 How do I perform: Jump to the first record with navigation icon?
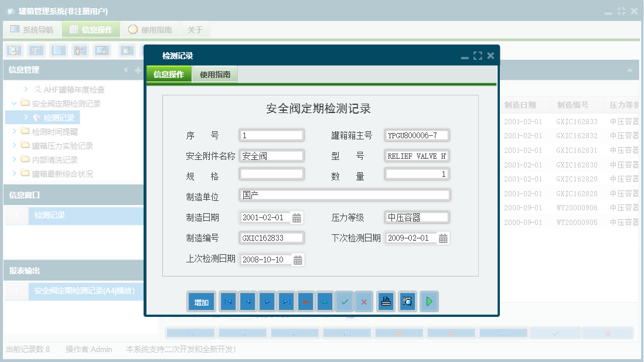click(228, 301)
